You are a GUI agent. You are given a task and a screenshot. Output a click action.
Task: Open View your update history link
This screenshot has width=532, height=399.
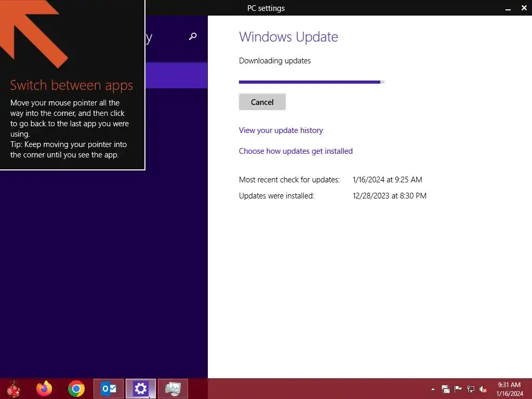(x=281, y=130)
